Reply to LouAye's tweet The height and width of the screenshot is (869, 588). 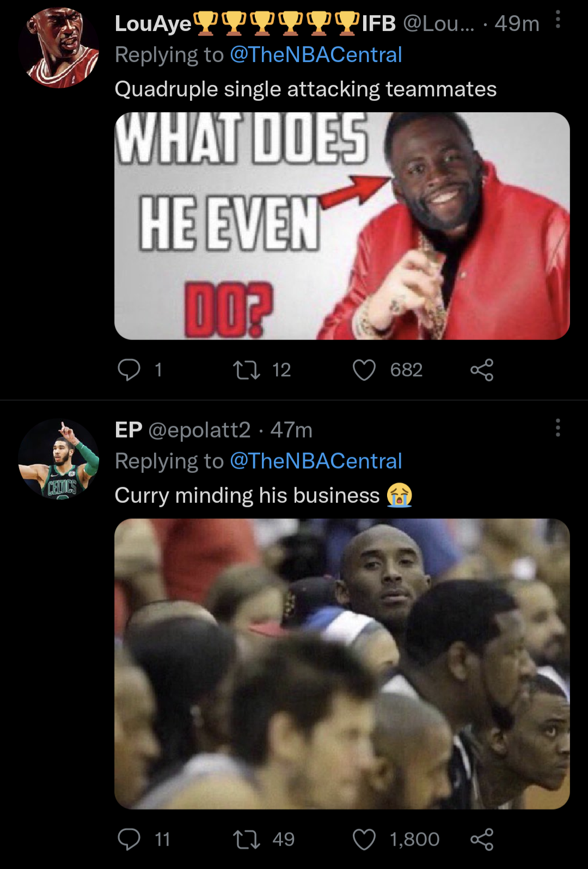129,370
